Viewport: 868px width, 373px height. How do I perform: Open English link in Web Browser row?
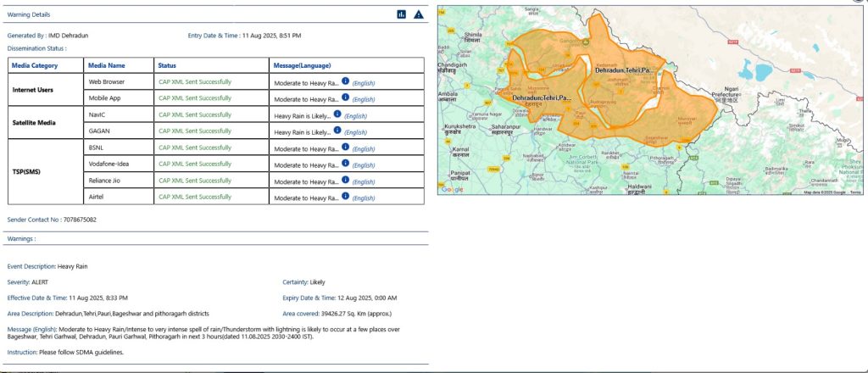[364, 84]
